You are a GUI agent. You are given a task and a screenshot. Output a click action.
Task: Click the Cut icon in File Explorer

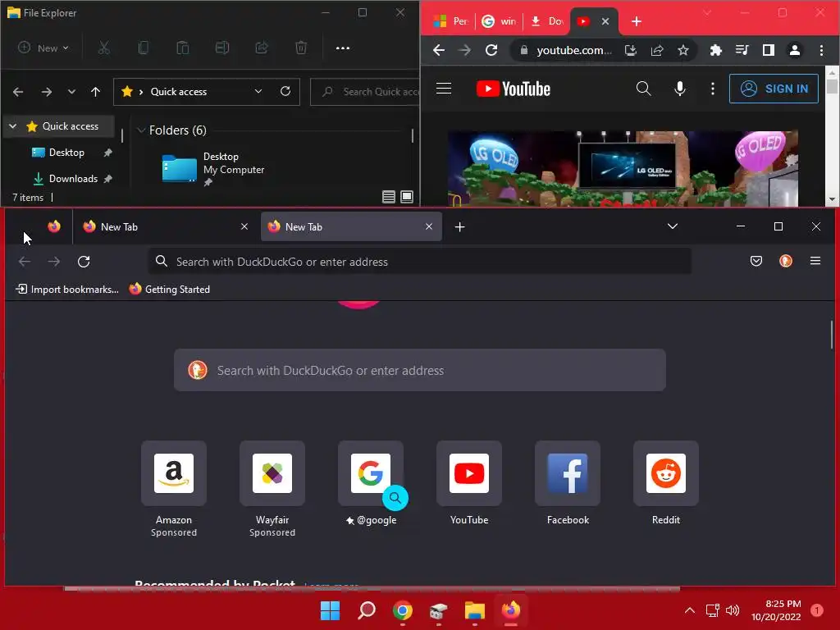104,48
